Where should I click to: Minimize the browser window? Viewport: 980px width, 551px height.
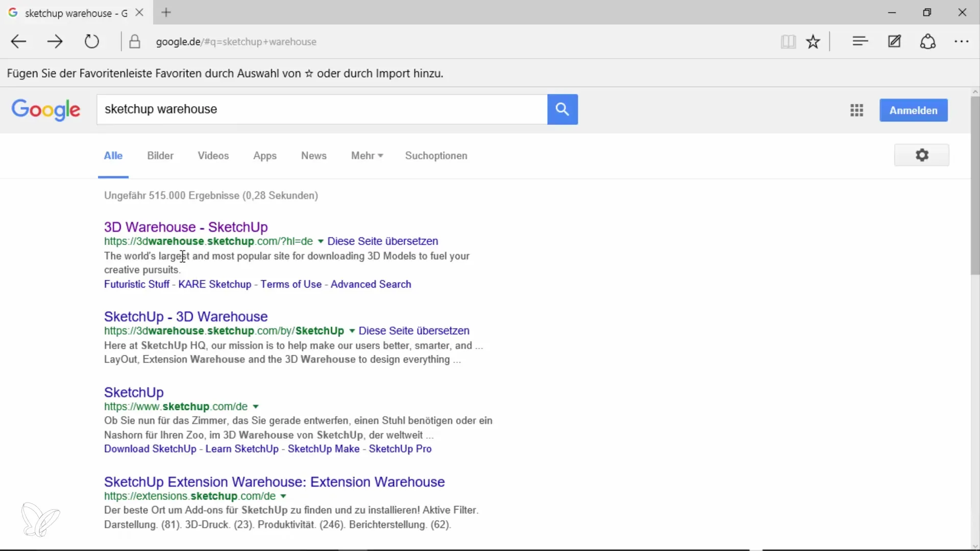click(x=892, y=13)
